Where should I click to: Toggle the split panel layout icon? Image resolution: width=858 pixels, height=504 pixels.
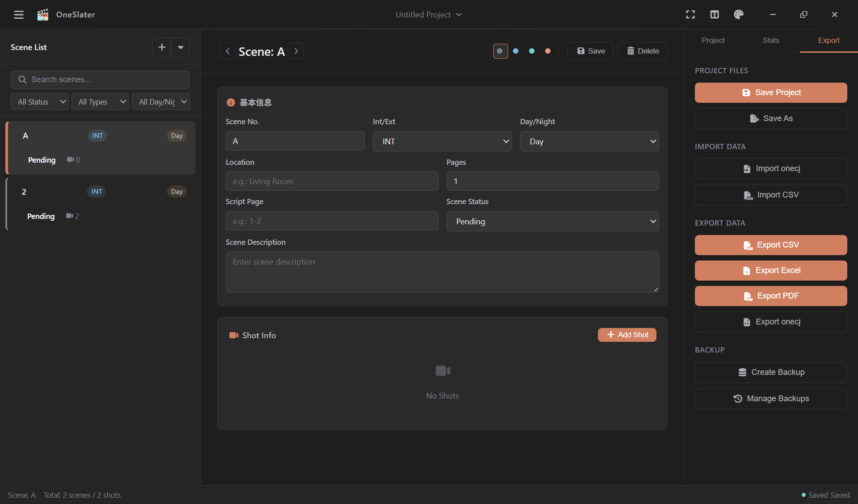pyautogui.click(x=715, y=15)
